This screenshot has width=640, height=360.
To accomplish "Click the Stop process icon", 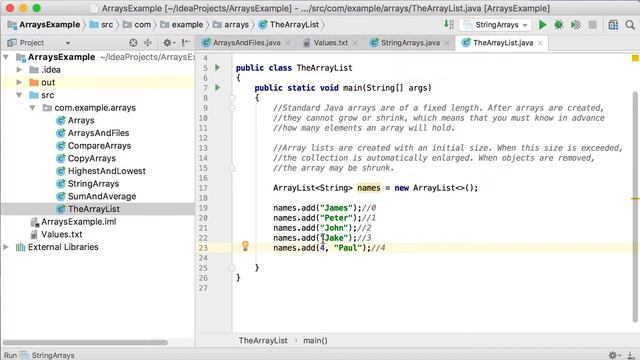I will pyautogui.click(x=593, y=25).
